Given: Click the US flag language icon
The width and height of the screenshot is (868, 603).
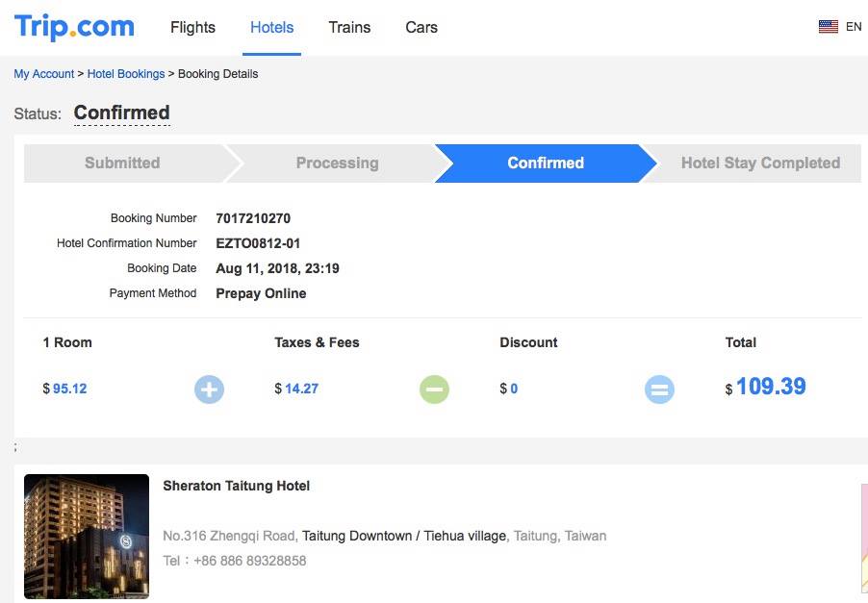Looking at the screenshot, I should point(829,27).
